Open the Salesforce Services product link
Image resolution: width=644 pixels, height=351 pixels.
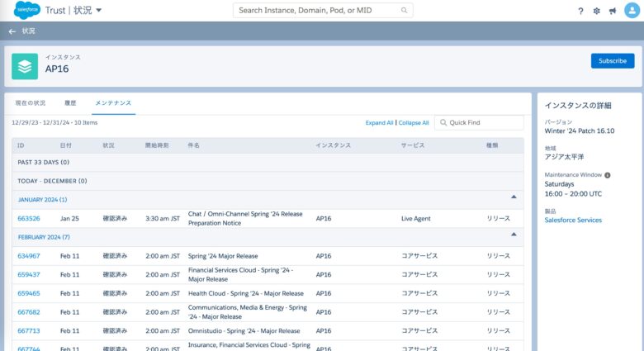[573, 220]
